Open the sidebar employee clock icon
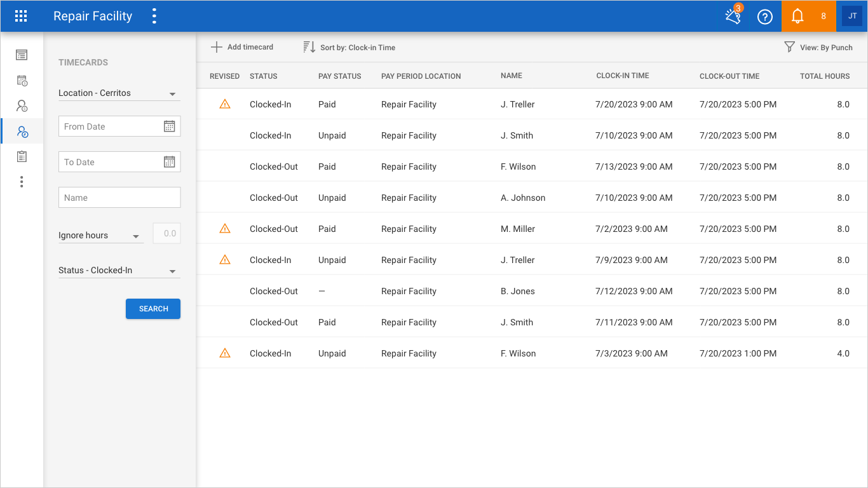The height and width of the screenshot is (488, 868). (22, 106)
